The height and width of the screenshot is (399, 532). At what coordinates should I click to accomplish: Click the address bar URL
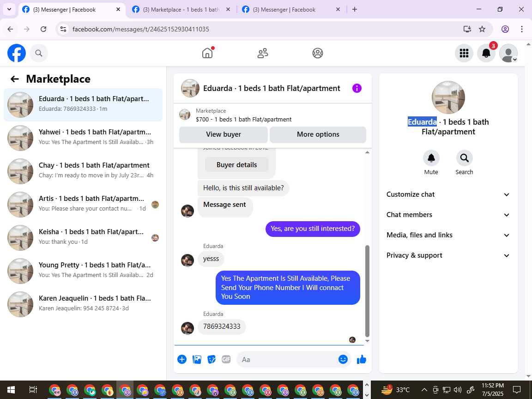(x=141, y=29)
